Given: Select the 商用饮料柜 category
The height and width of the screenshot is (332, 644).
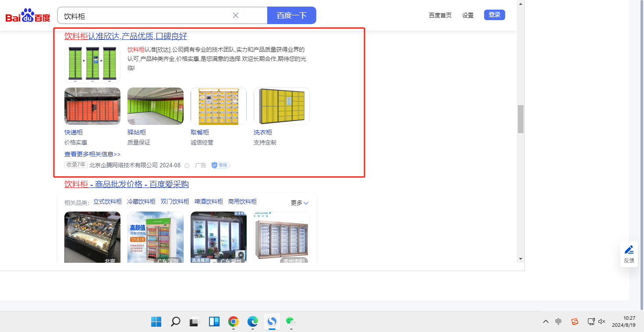Looking at the screenshot, I should [242, 201].
